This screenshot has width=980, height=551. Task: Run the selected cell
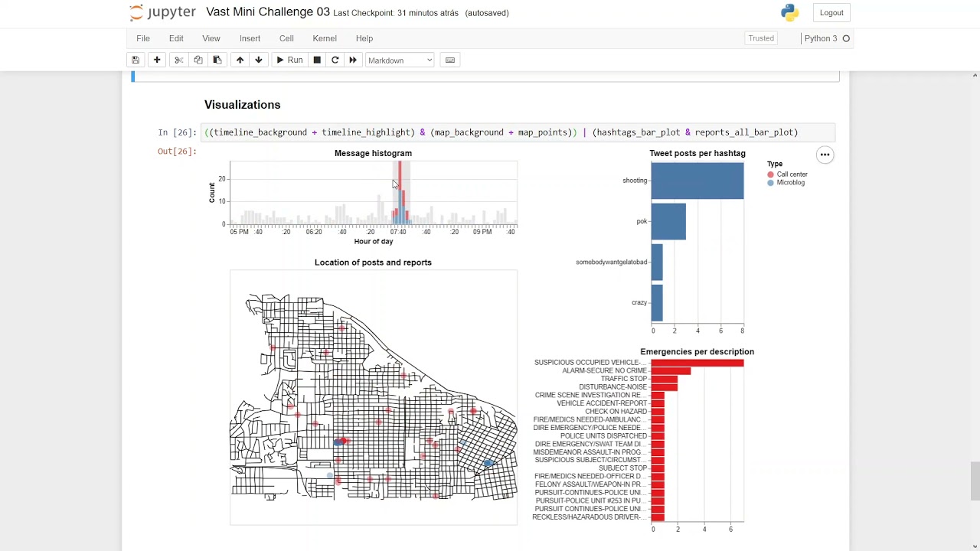point(289,60)
